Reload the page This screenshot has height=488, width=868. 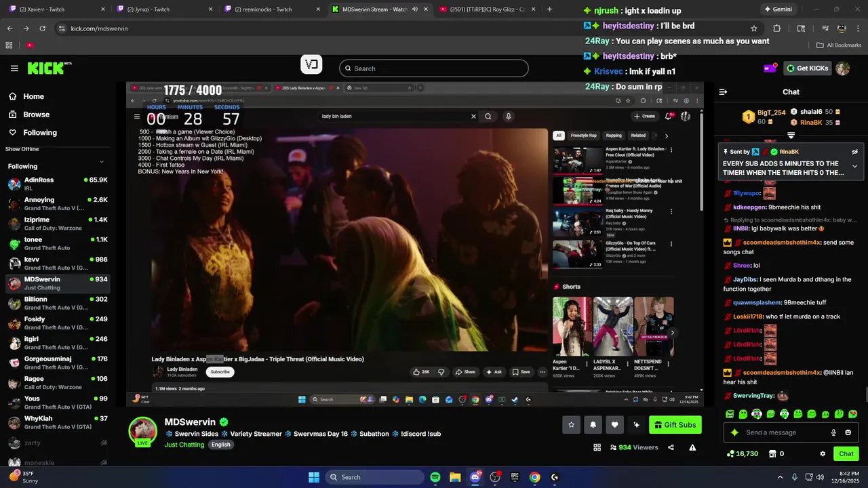point(42,28)
